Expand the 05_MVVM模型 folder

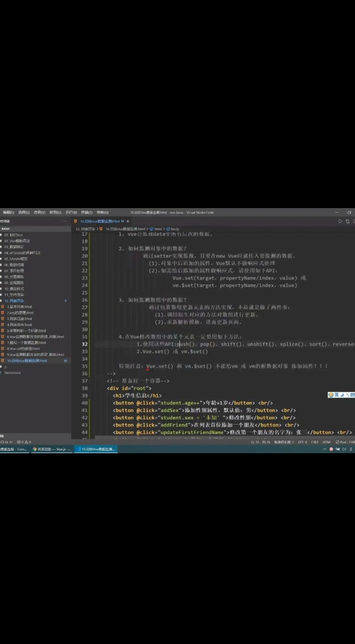(16, 259)
